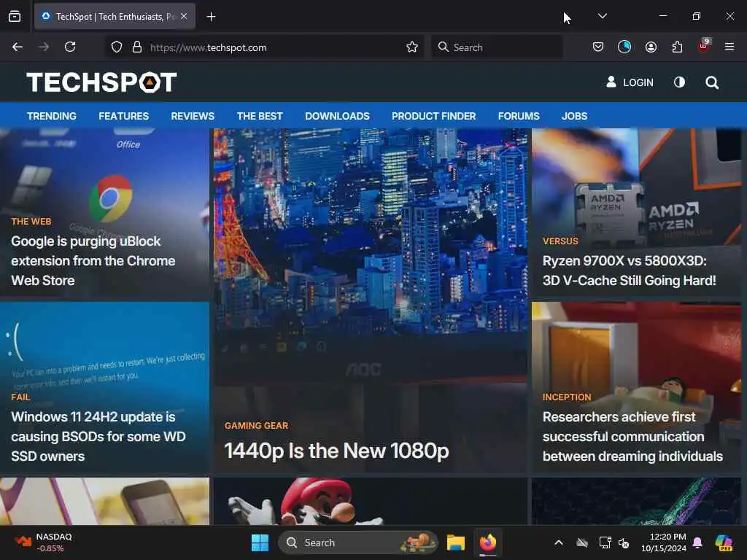Click the INCEPTION category label

567,397
